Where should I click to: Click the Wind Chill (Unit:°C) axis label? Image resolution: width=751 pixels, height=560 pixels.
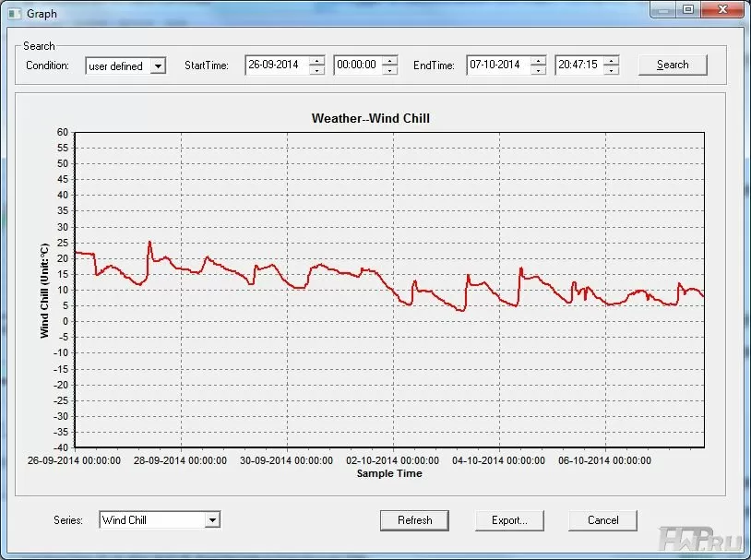click(44, 291)
